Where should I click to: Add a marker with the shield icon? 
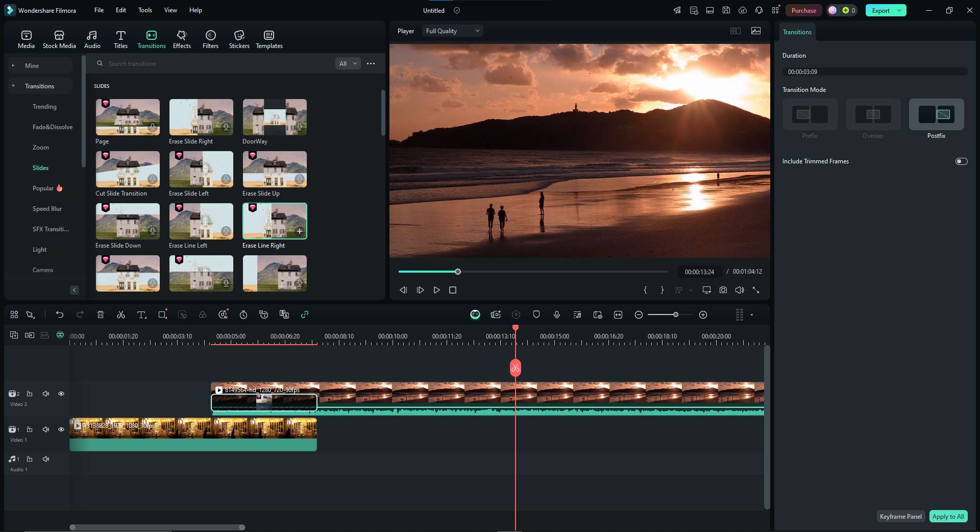point(536,315)
